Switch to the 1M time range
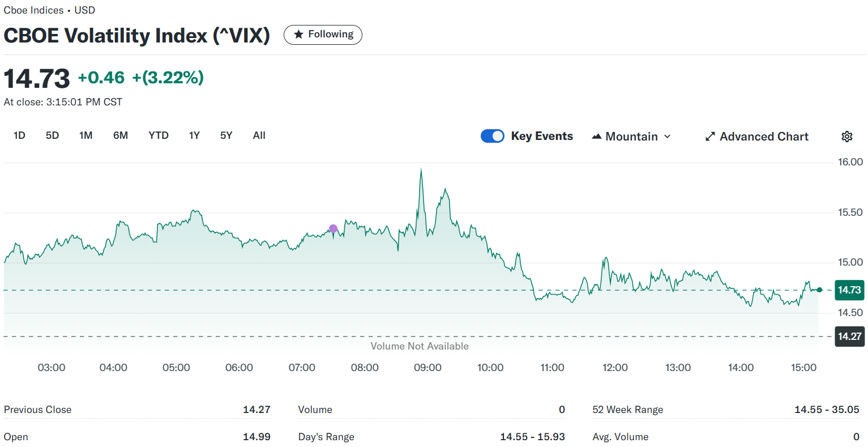This screenshot has height=447, width=868. click(85, 135)
